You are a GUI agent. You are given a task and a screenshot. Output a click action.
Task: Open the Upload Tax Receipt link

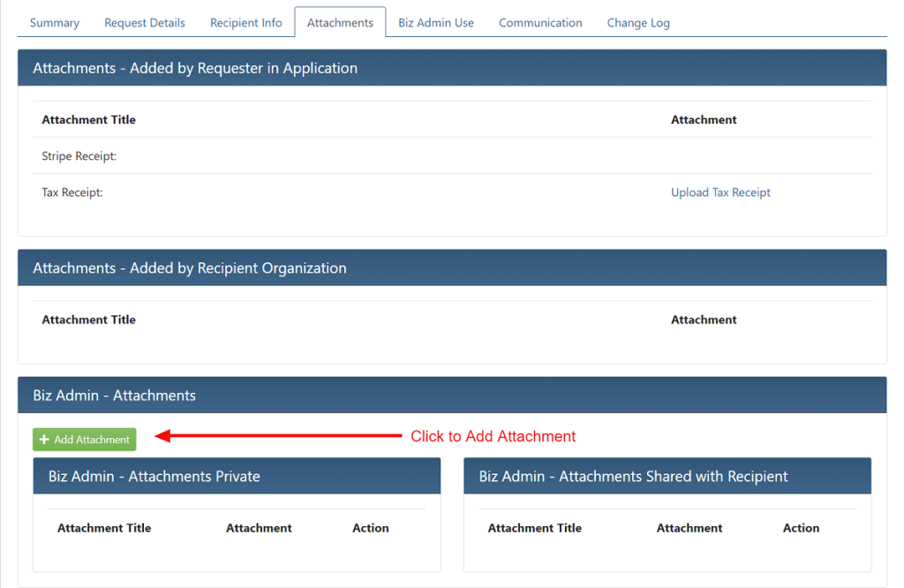[x=720, y=192]
